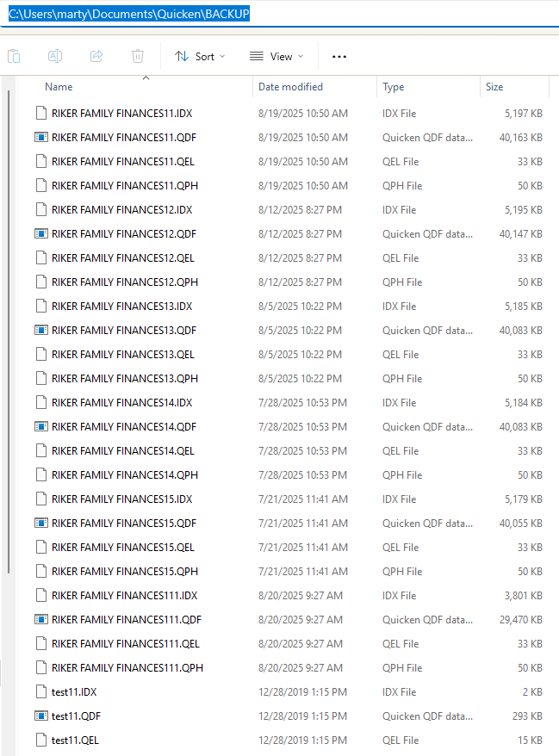Toggle the sort arrow above the Name column

tap(146, 77)
